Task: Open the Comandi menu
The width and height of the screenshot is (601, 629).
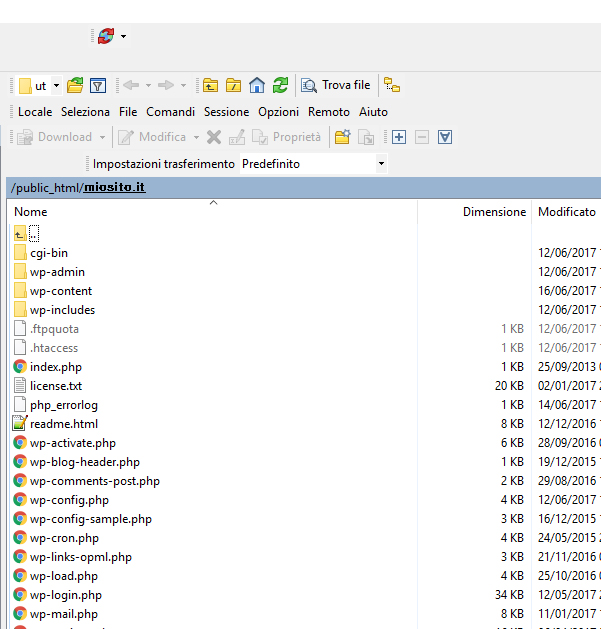Action: point(171,112)
